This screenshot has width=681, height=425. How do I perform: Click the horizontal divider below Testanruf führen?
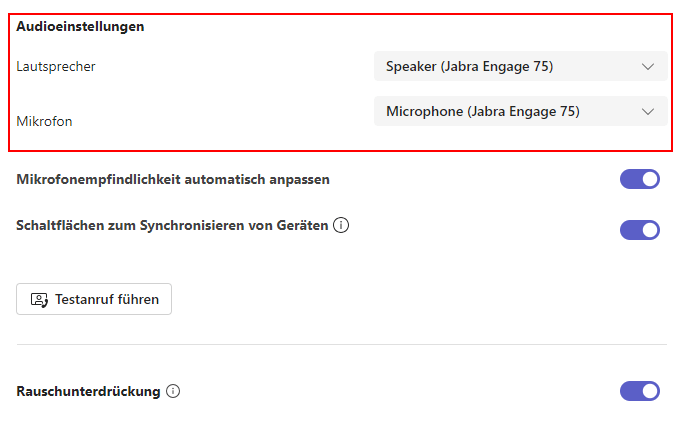342,345
